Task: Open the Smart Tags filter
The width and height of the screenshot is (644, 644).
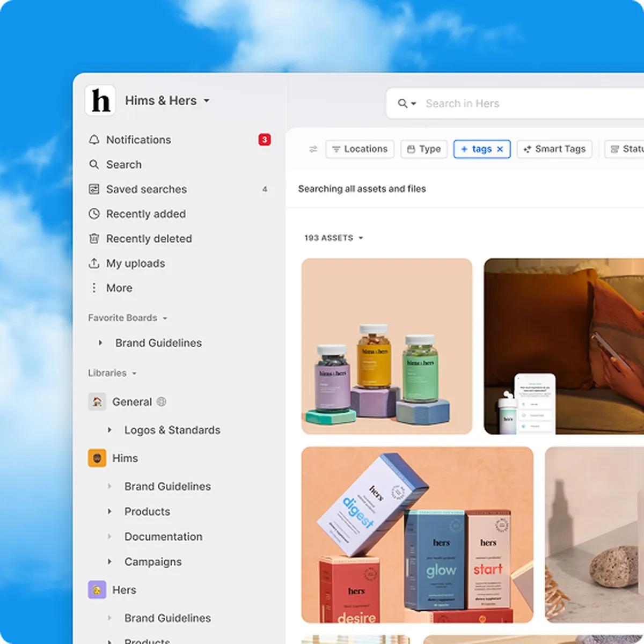Action: point(554,149)
